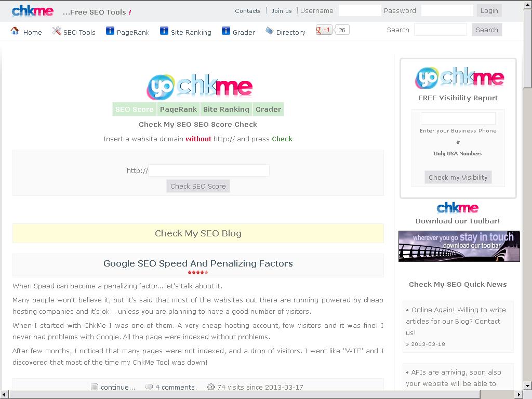Switch to the PageRank tab
Image resolution: width=532 pixels, height=399 pixels.
pyautogui.click(x=178, y=109)
